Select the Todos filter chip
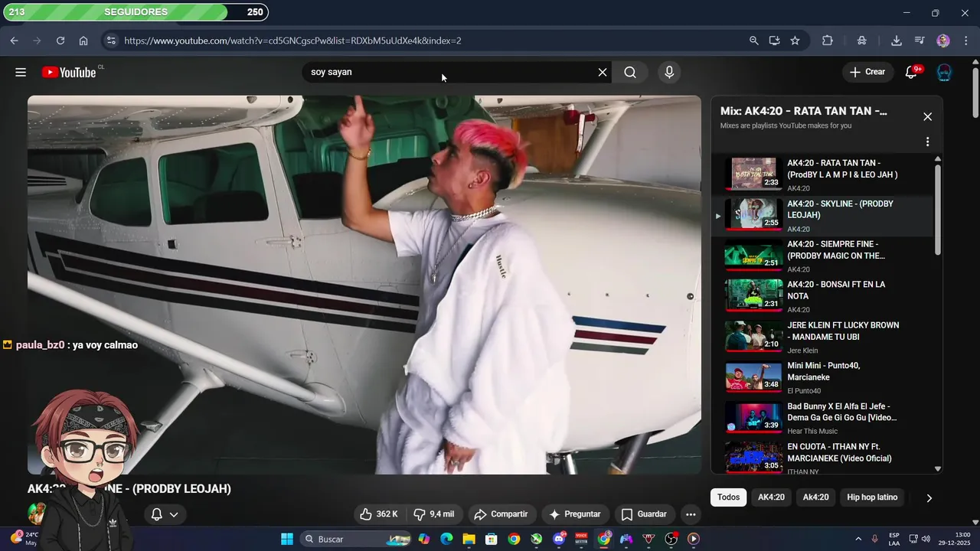The image size is (980, 551). (729, 497)
